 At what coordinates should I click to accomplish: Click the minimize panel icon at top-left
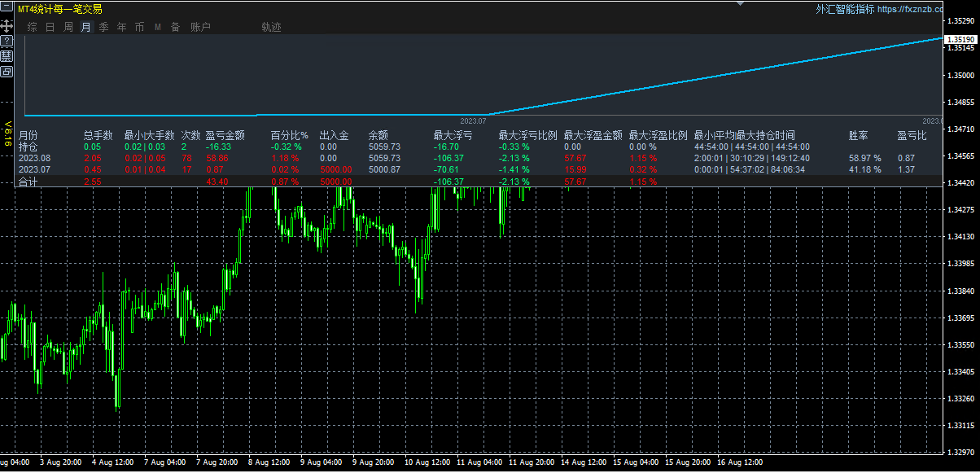coord(6,8)
